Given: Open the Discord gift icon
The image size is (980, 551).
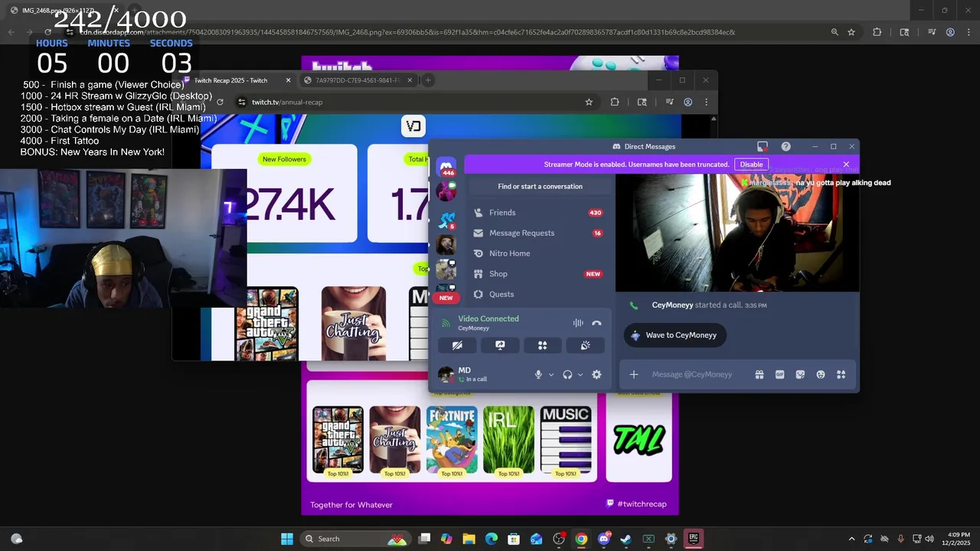Looking at the screenshot, I should coord(759,374).
